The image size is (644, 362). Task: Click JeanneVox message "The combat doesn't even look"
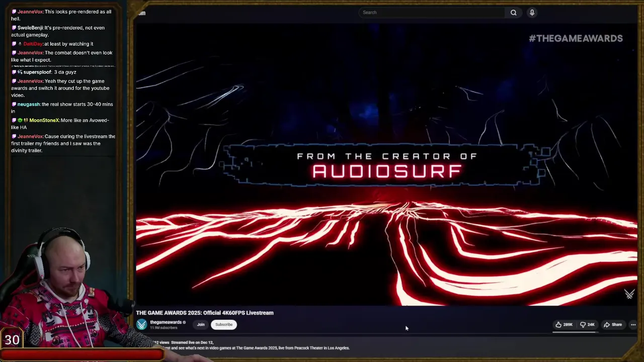pyautogui.click(x=61, y=56)
